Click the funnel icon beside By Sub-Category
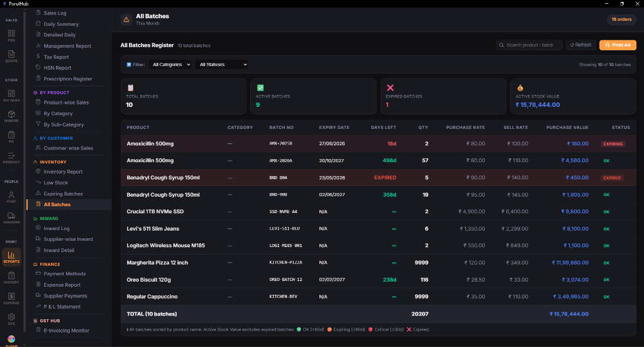The image size is (644, 347). tap(38, 124)
